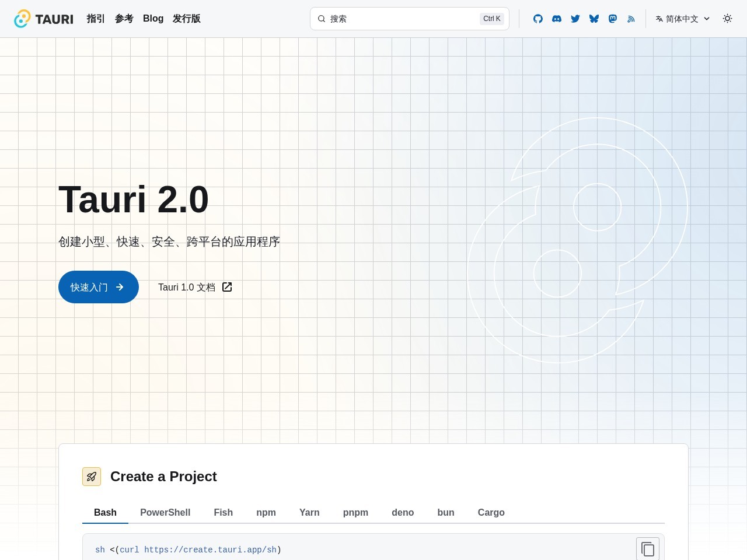
Task: Go to the Blog page
Action: coord(153,19)
